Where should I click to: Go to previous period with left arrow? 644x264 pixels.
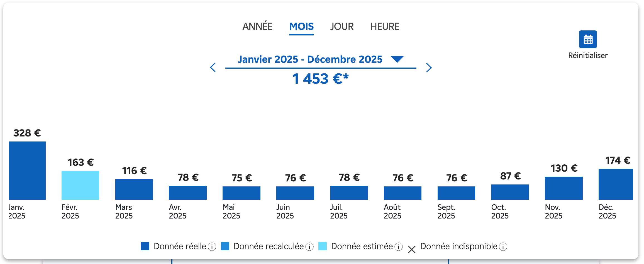(213, 68)
